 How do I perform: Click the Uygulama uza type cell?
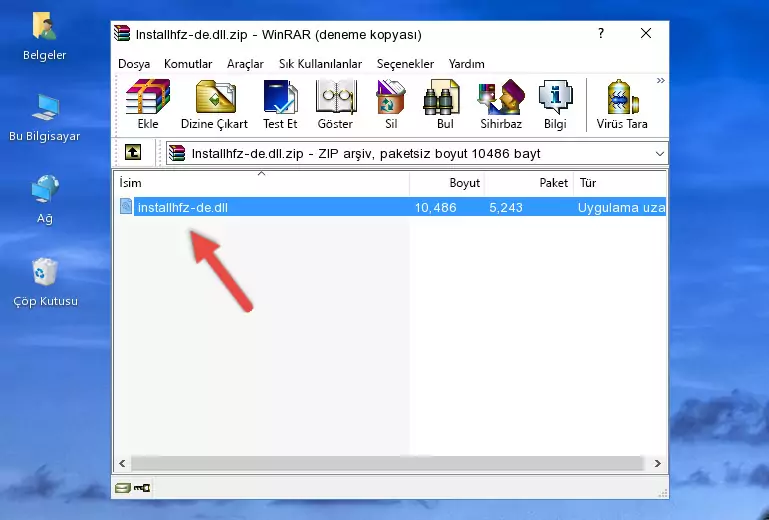click(x=621, y=208)
